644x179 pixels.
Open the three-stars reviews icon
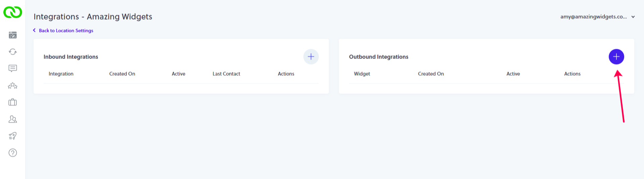click(x=13, y=86)
